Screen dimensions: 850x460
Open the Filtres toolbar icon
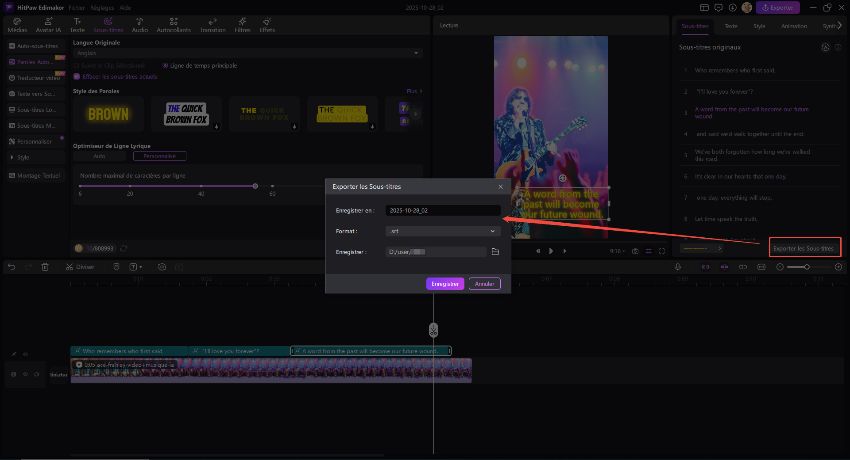click(244, 26)
